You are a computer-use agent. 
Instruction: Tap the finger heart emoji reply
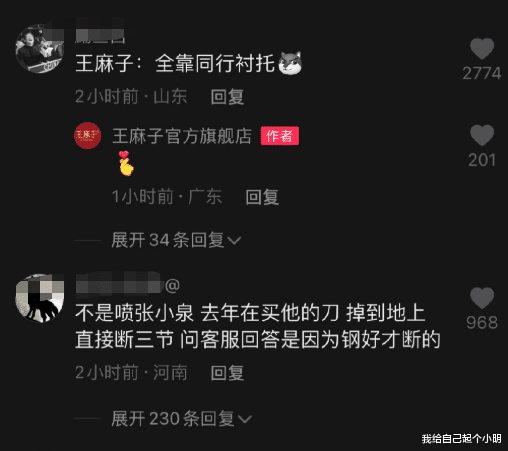tap(126, 163)
